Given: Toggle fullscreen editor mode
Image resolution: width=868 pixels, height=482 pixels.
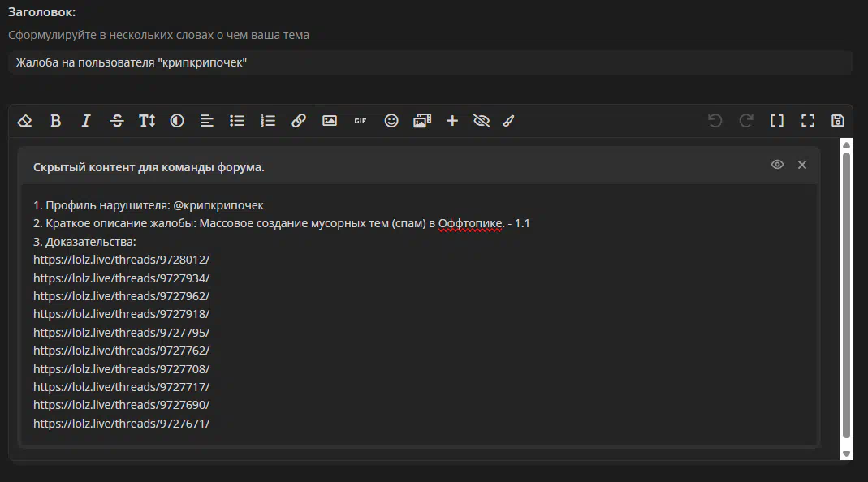Looking at the screenshot, I should 807,121.
